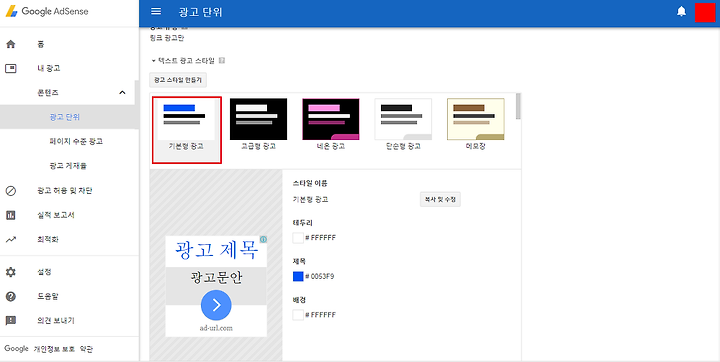Click the Google AdSense logo
The image size is (720, 362).
tap(47, 11)
